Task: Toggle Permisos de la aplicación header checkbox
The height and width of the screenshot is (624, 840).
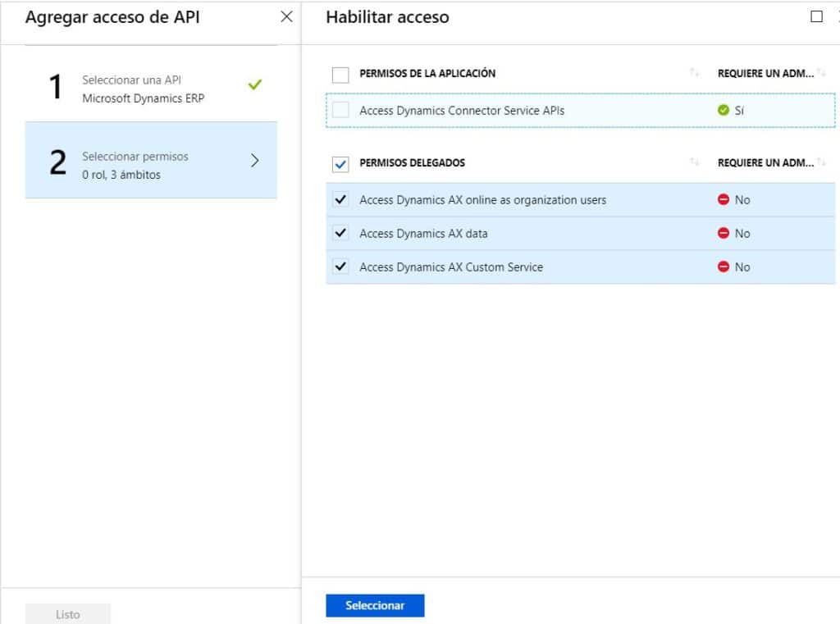Action: [x=340, y=75]
